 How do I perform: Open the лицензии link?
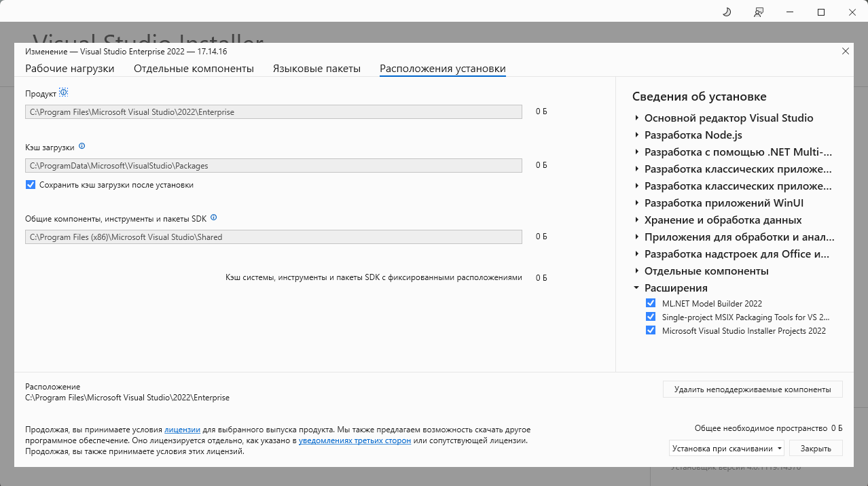(x=182, y=430)
